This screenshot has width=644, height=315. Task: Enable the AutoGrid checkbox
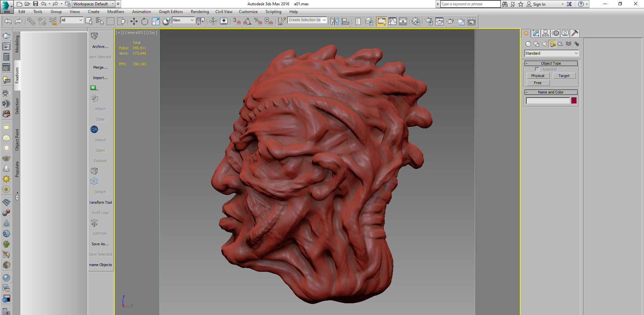537,69
